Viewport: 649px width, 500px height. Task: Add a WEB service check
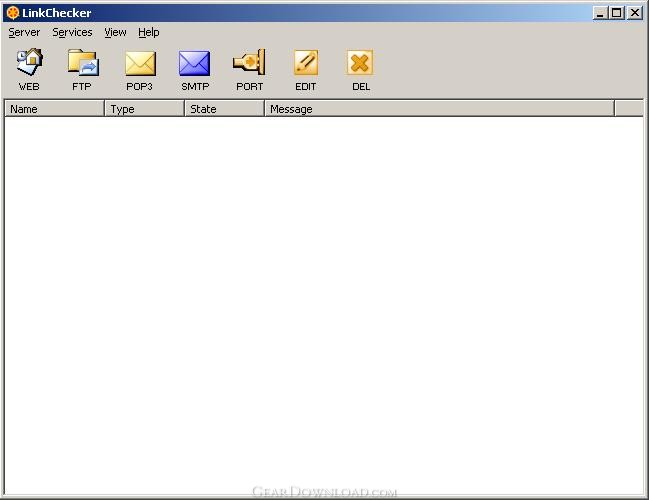pos(29,69)
